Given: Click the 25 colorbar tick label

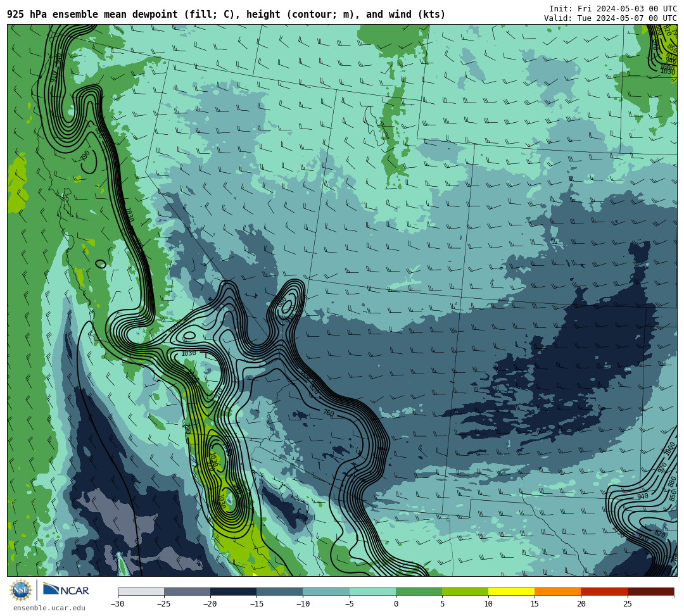Looking at the screenshot, I should click(x=627, y=604).
